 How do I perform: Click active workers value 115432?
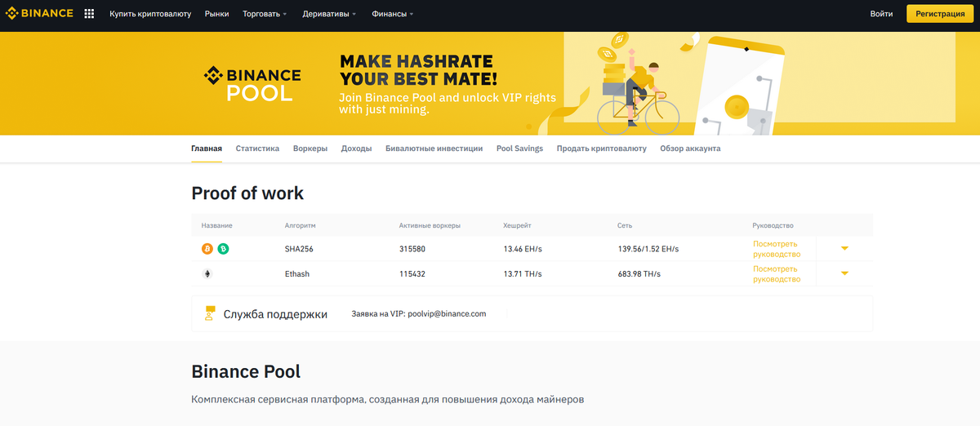(412, 273)
